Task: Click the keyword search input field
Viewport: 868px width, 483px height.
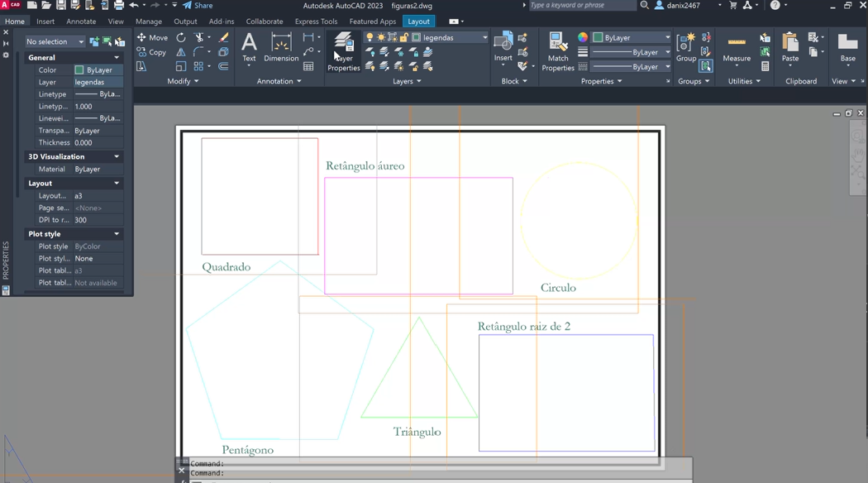Action: click(x=581, y=6)
